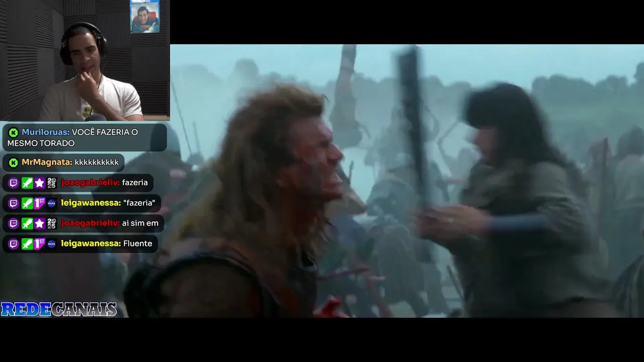Click the Twitch icon in the "ai sim em" row
The height and width of the screenshot is (362, 644).
[x=14, y=224]
